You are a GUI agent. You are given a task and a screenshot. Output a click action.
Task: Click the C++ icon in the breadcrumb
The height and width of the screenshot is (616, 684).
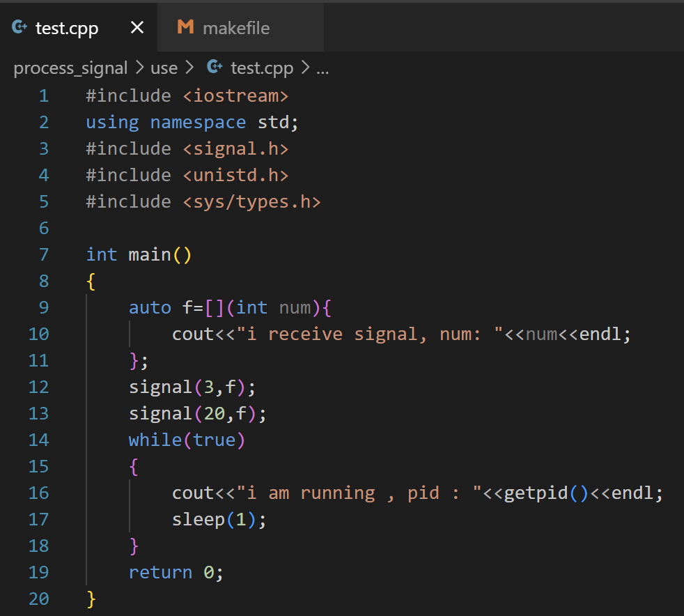pos(215,67)
